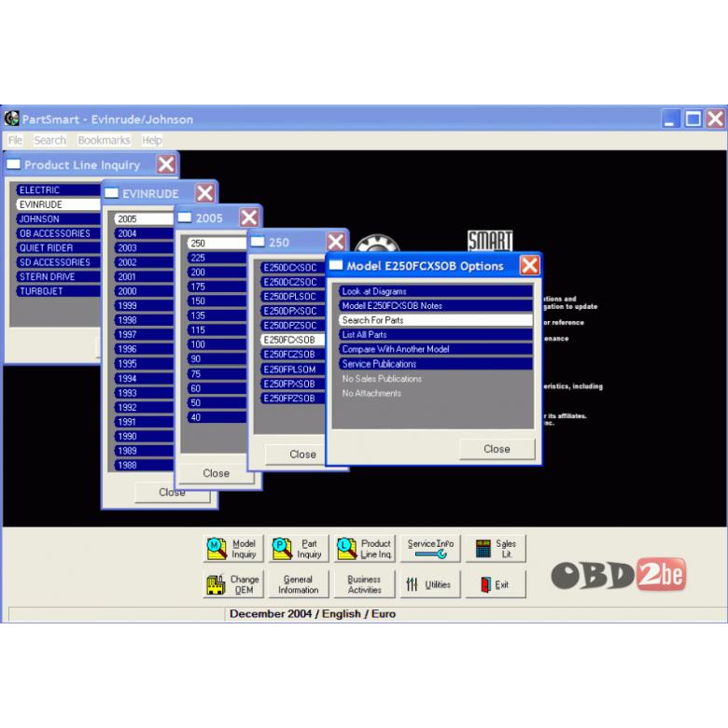Select model E250FPZSOB in 250 list

pyautogui.click(x=292, y=398)
